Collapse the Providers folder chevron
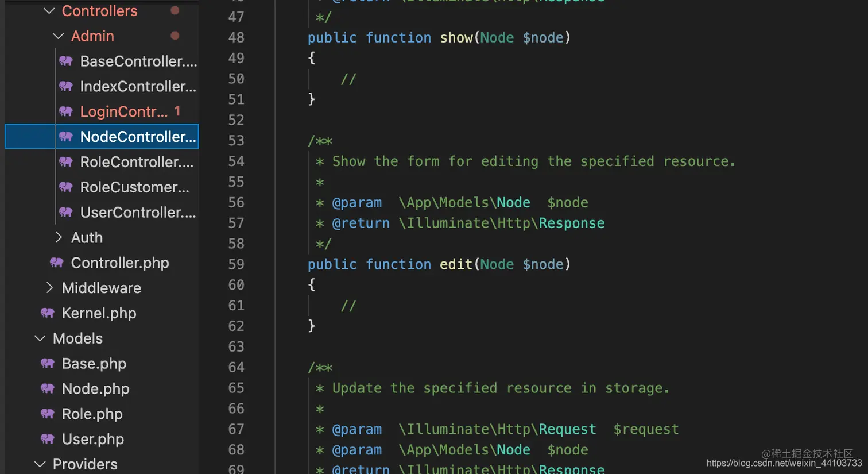 [40, 464]
